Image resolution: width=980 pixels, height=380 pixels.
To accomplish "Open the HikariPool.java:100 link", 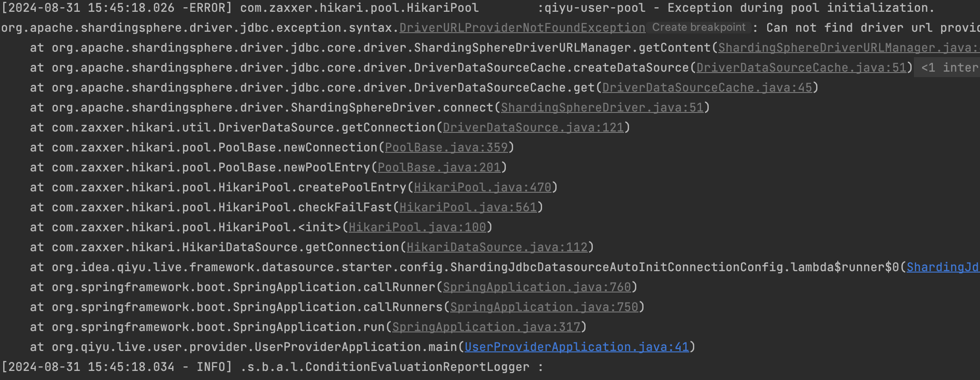I will click(x=417, y=227).
